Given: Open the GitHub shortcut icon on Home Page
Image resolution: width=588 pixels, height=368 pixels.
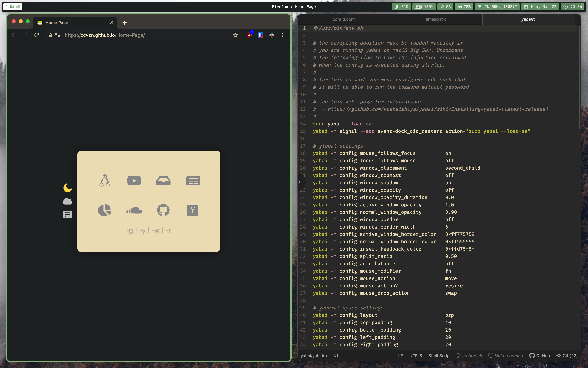Looking at the screenshot, I should pos(163,210).
